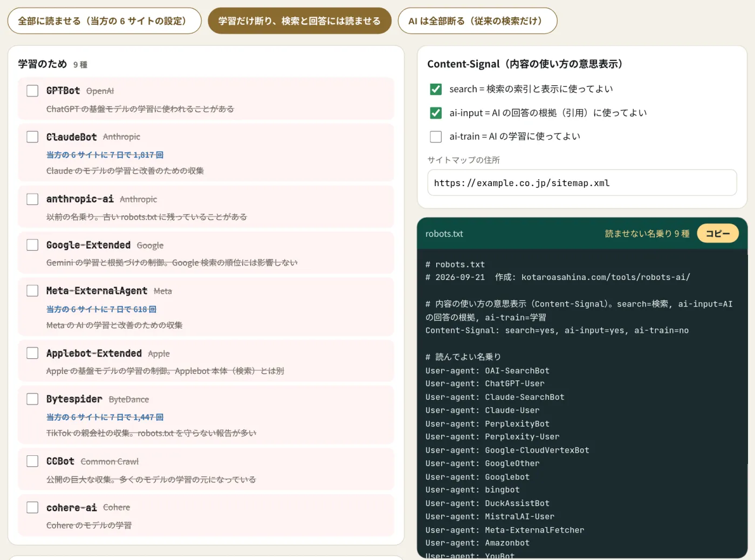Tick the anthropic-ai checkbox
Screen dimensions: 755x560
pos(32,199)
